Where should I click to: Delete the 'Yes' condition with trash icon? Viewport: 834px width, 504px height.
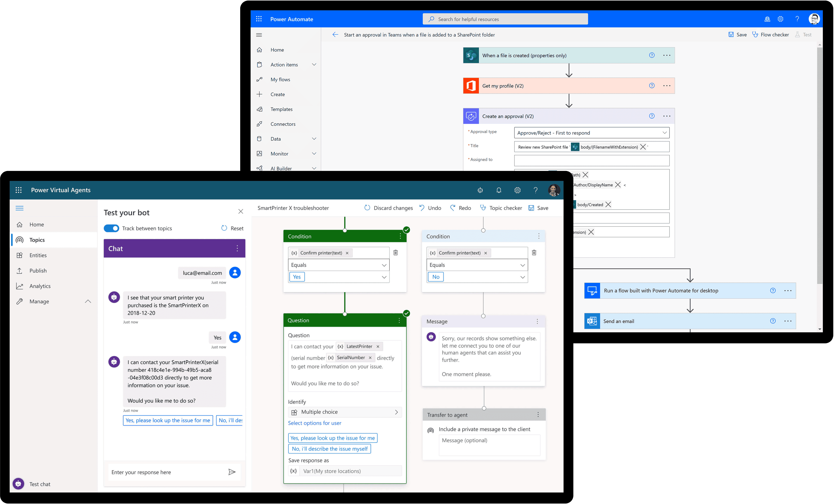(x=396, y=252)
